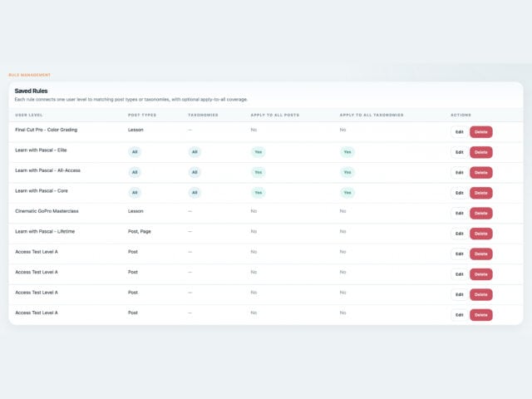
Task: Select the 'Learn with Pascal - Core' user level
Action: [42, 190]
